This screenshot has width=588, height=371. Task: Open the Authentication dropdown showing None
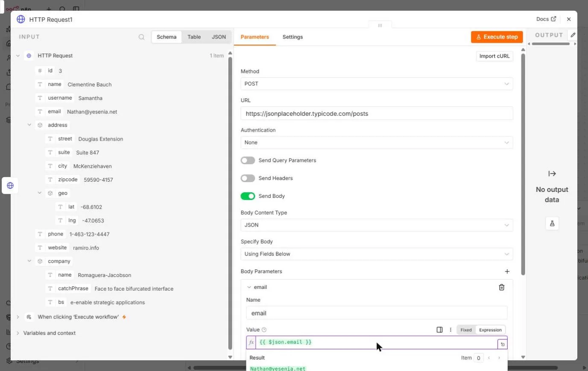tap(377, 142)
